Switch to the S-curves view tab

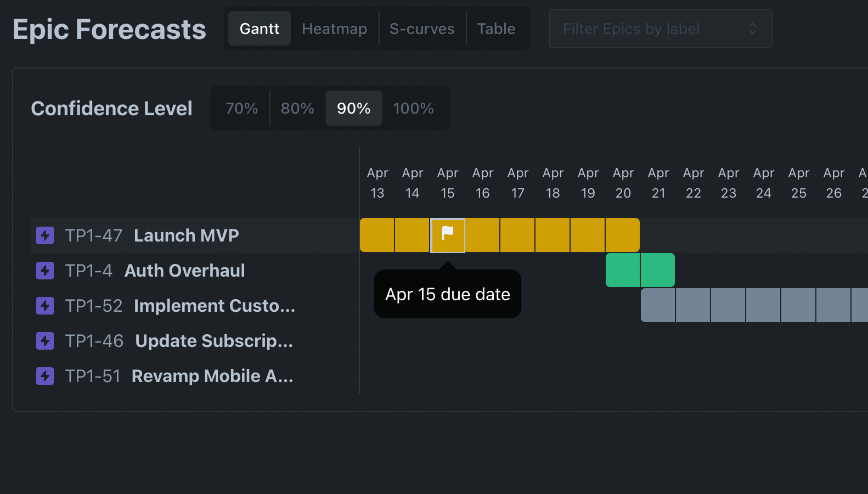click(422, 29)
